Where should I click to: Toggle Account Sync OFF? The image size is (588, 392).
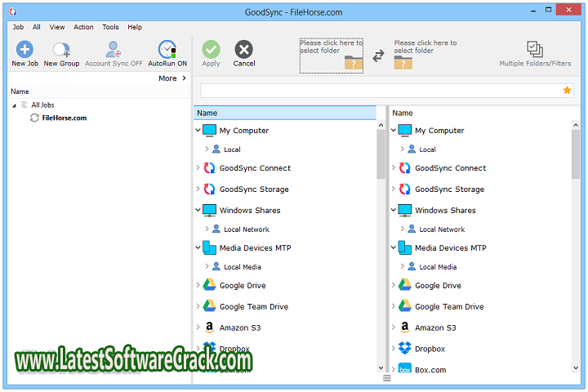click(114, 50)
